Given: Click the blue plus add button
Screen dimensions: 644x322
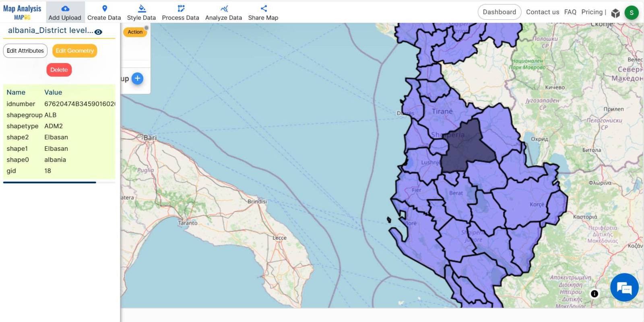Looking at the screenshot, I should pos(137,78).
